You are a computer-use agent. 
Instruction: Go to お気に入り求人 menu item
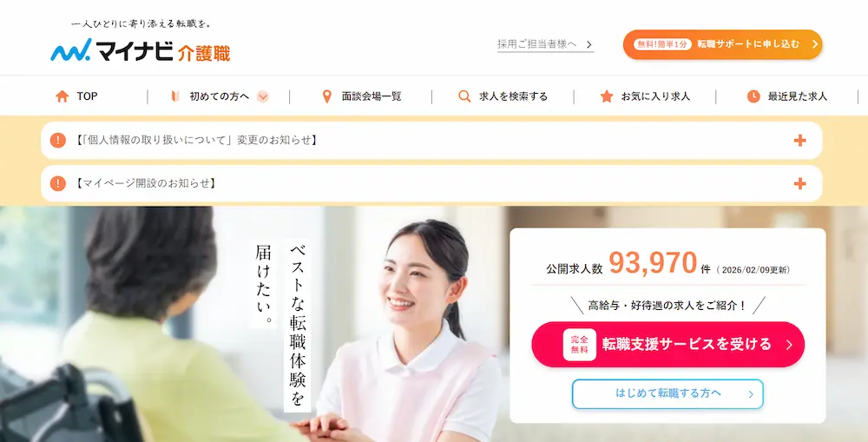645,96
